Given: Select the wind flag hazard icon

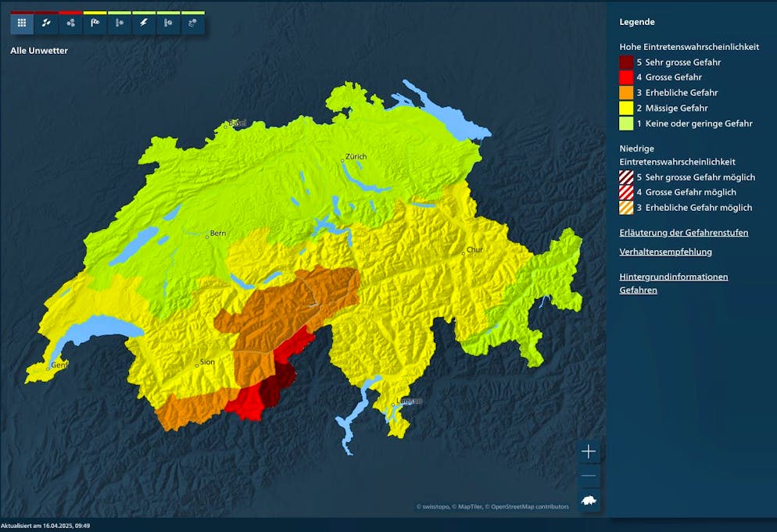Looking at the screenshot, I should pos(95,23).
